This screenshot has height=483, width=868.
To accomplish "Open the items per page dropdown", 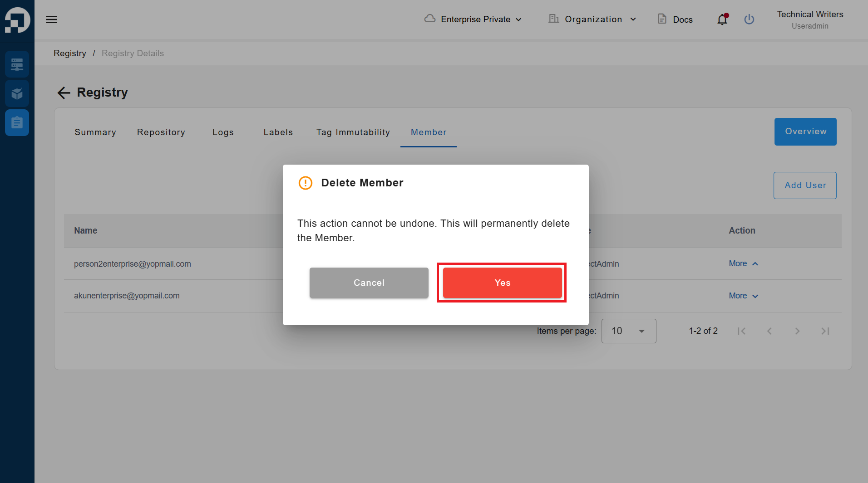I will [x=629, y=331].
